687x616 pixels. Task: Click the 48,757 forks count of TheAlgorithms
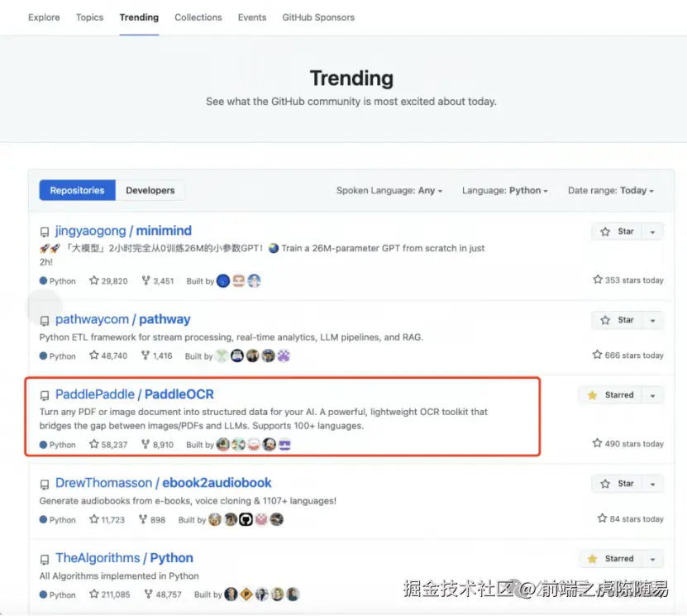(163, 595)
